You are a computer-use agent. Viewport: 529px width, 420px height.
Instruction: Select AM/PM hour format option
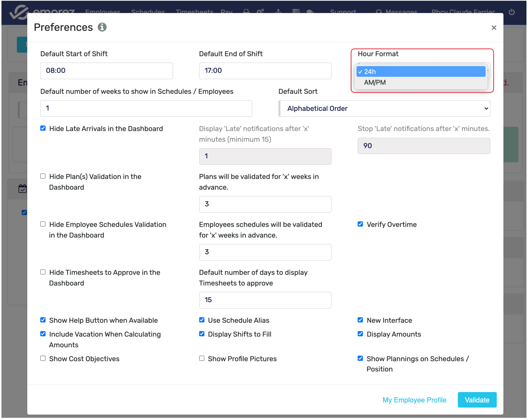point(375,83)
